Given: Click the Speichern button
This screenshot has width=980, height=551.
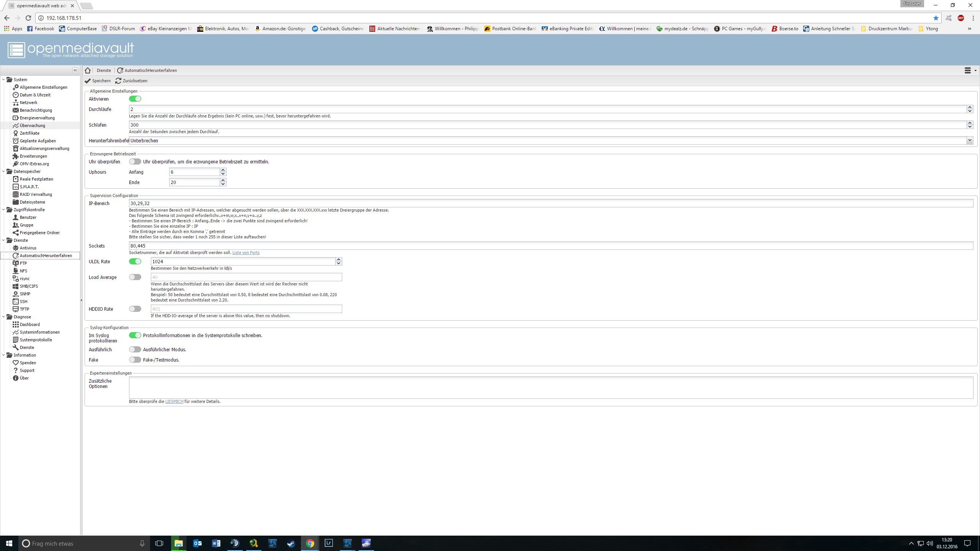Looking at the screenshot, I should pyautogui.click(x=98, y=81).
